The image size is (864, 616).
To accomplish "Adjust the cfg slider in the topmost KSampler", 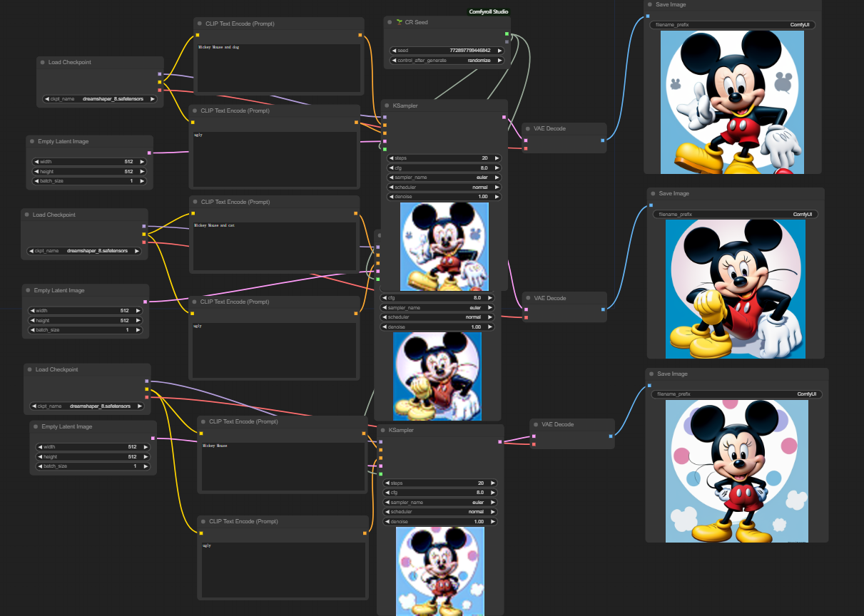I will [x=444, y=168].
